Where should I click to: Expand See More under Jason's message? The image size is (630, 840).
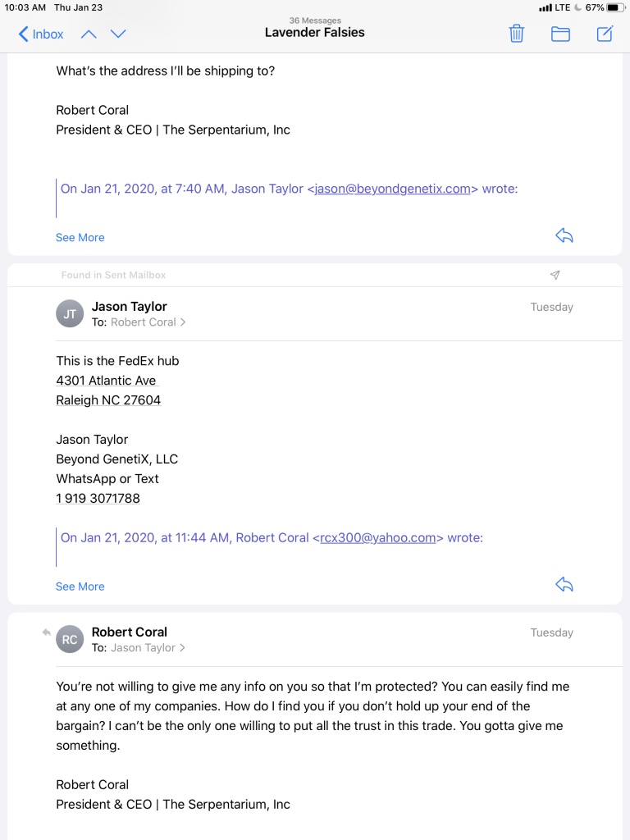tap(80, 587)
